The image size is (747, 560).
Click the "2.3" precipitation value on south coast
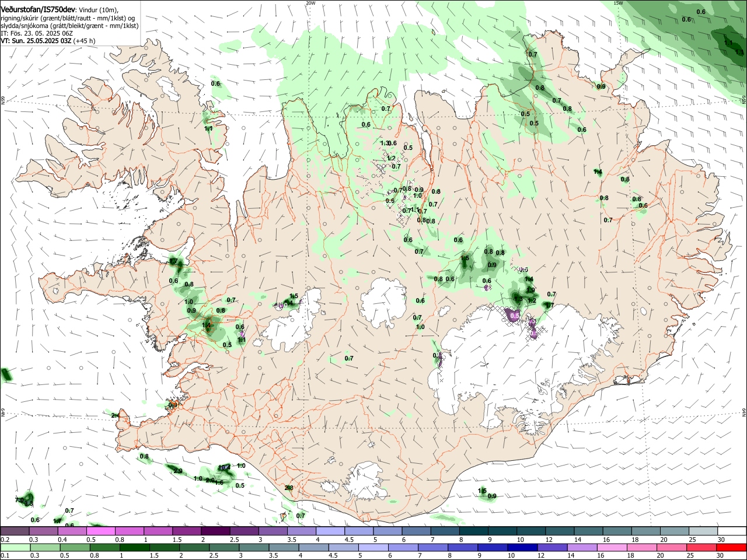coord(288,488)
